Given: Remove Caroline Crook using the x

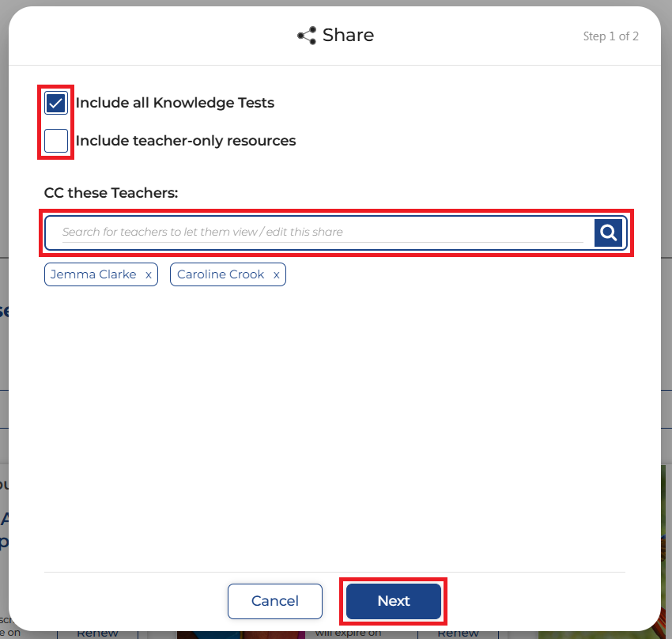Looking at the screenshot, I should click(276, 274).
